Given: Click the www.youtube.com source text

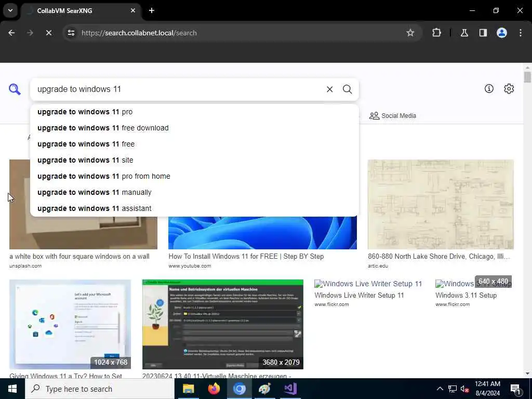Looking at the screenshot, I should (x=190, y=266).
